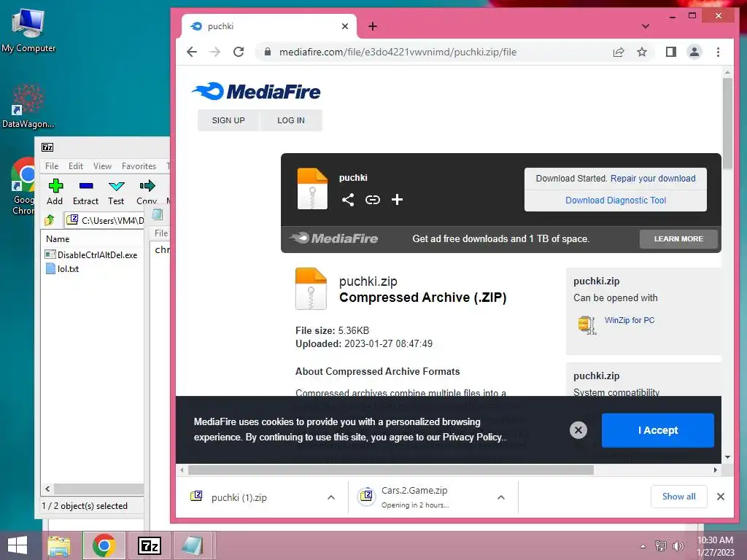Click My Computer desktop icon

click(28, 29)
